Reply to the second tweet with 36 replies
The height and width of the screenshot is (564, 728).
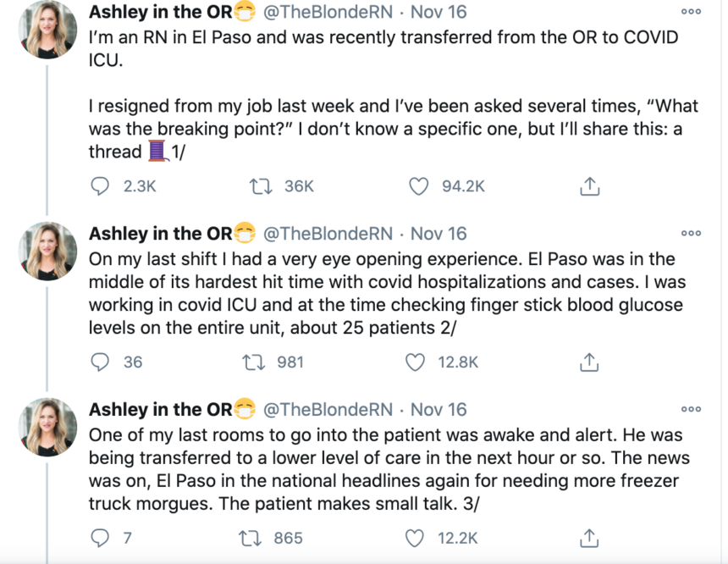101,362
